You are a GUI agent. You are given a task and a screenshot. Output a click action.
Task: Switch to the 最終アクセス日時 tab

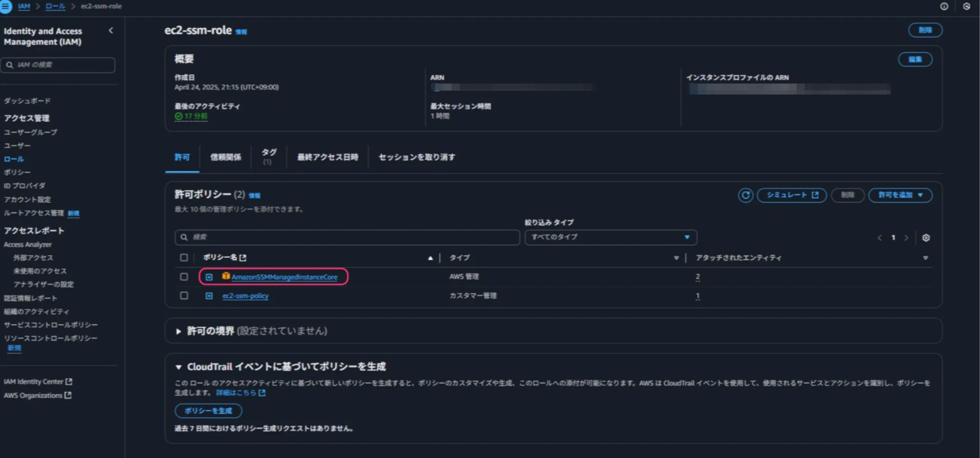point(327,157)
